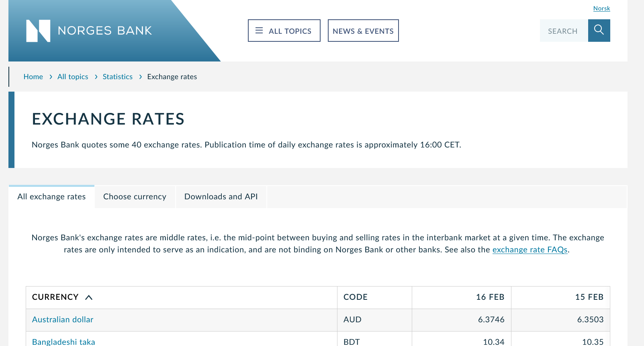Screen dimensions: 644x346
Task: Click the hamburger icon in All Topics
Action: tap(259, 31)
